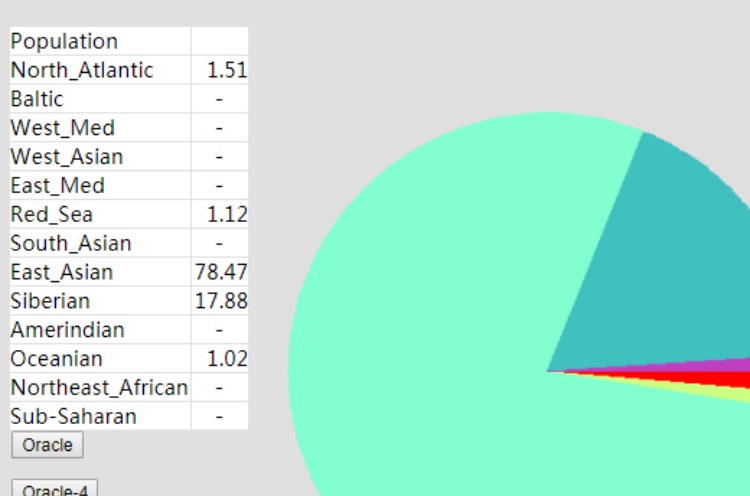Click the 17.88 value cell

click(x=220, y=301)
